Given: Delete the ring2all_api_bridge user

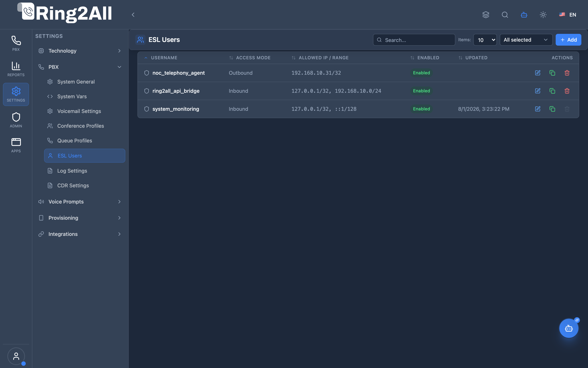Looking at the screenshot, I should click(567, 91).
